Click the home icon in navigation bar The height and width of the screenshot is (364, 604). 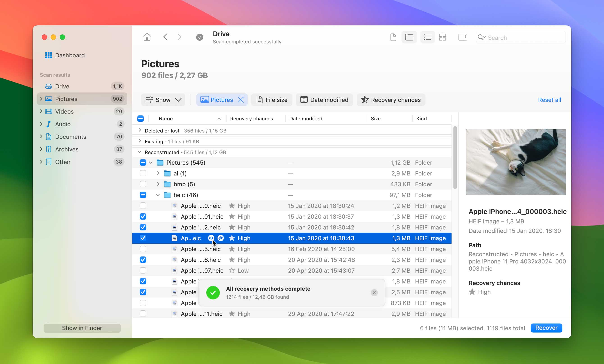point(147,38)
